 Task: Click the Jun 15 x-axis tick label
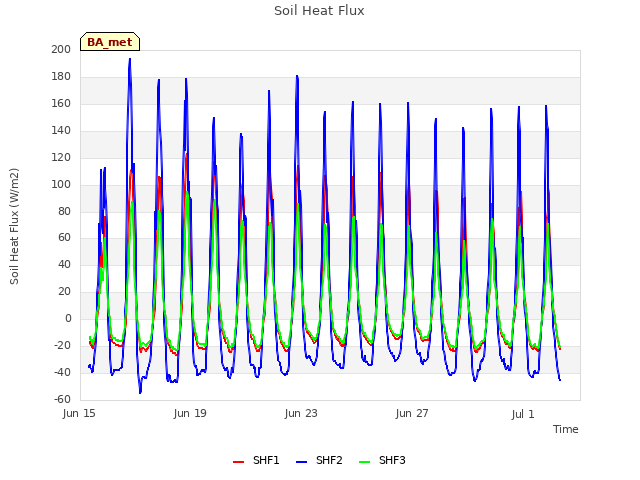pos(79,413)
